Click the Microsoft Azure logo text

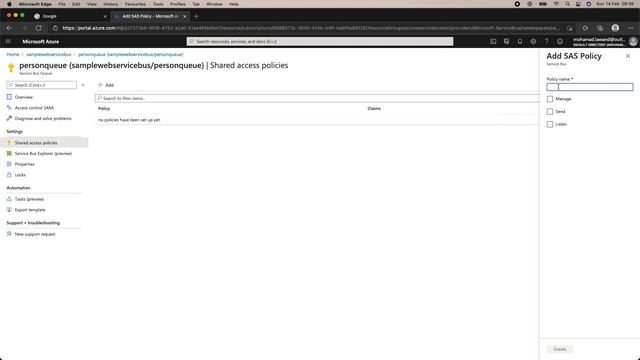coord(40,42)
